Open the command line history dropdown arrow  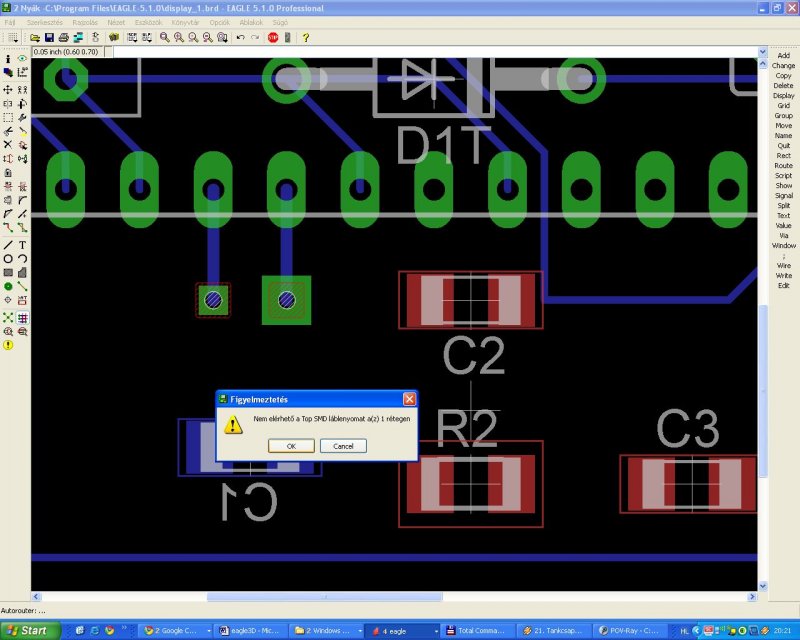(x=762, y=52)
